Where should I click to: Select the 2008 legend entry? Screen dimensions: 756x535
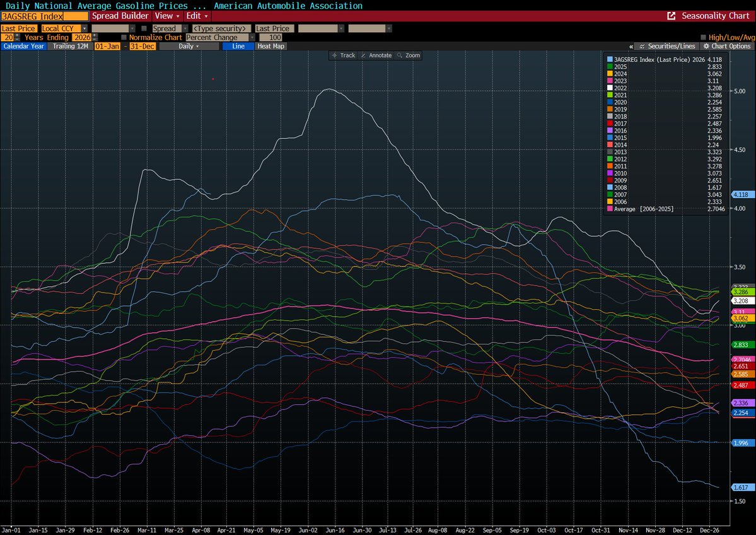[x=665, y=187]
